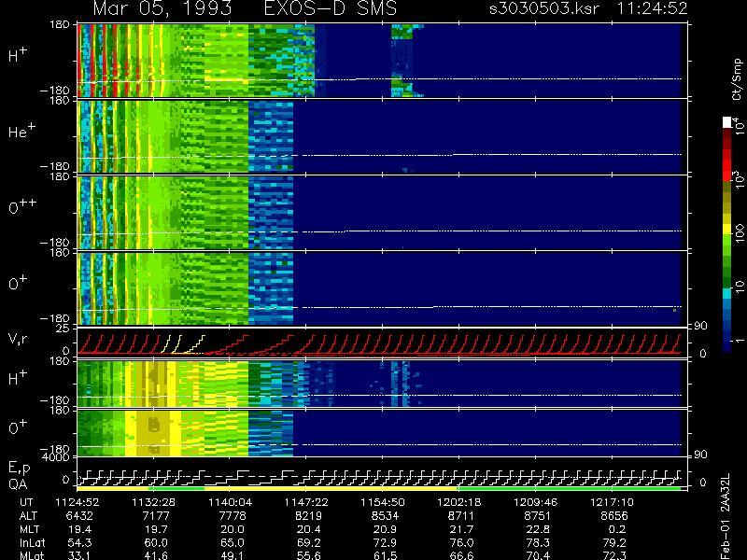Click the InLat value "79.2"
747x560 pixels.
pyautogui.click(x=614, y=542)
